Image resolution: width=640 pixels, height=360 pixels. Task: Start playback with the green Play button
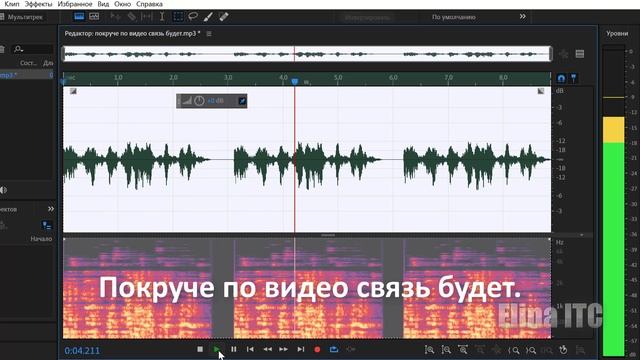217,349
